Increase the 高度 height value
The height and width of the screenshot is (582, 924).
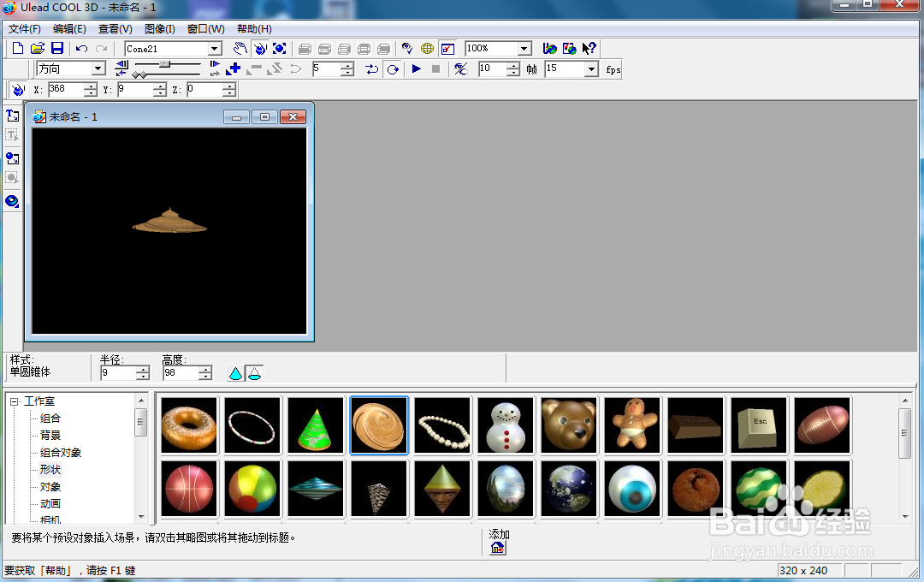(x=205, y=370)
